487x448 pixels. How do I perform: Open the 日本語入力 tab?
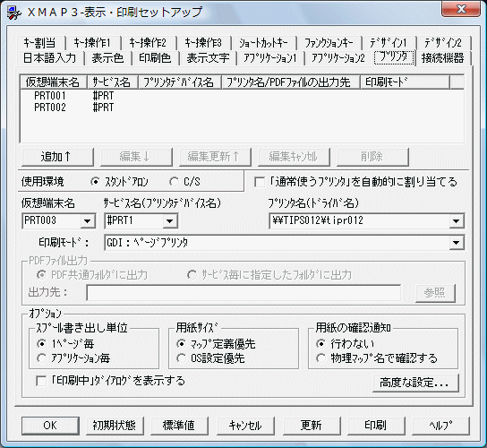coord(49,58)
